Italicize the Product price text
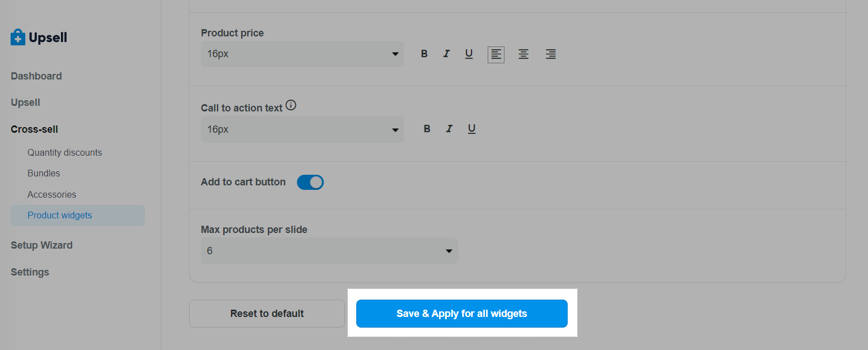Viewport: 868px width, 350px height. tap(446, 54)
